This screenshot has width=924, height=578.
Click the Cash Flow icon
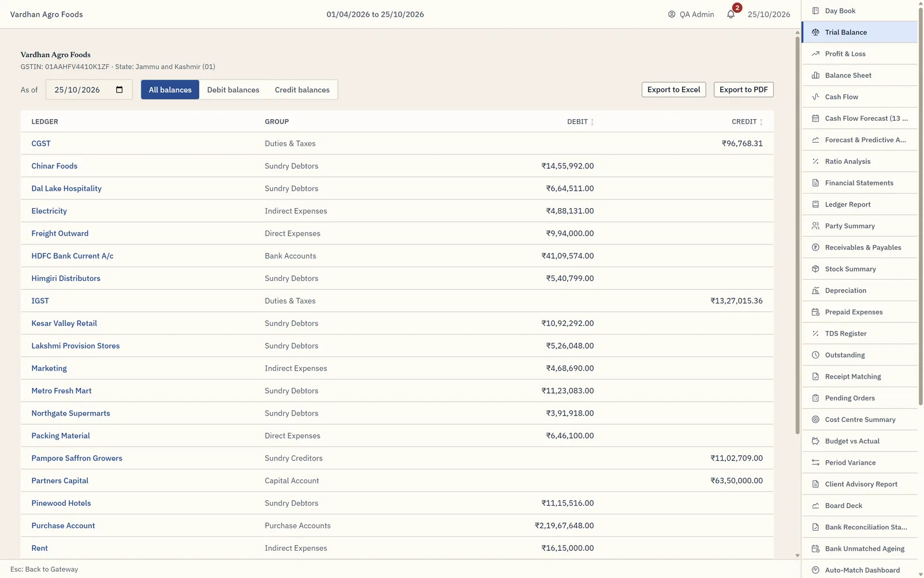pos(815,97)
